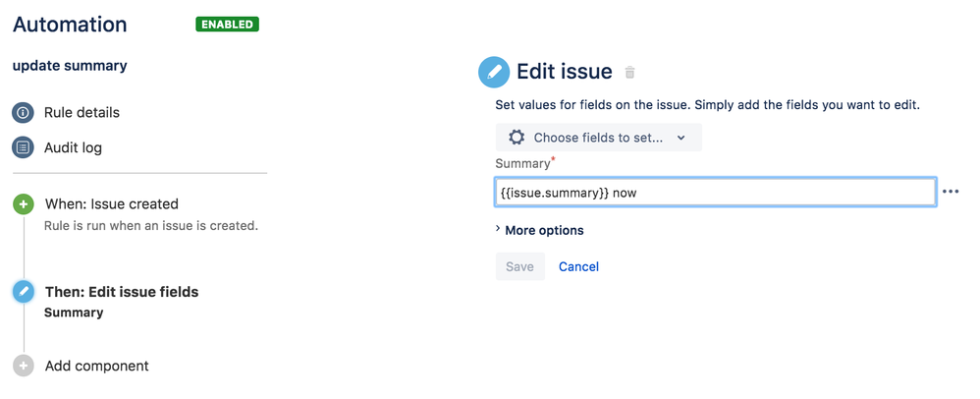
Task: Click the Add component label
Action: pyautogui.click(x=97, y=366)
